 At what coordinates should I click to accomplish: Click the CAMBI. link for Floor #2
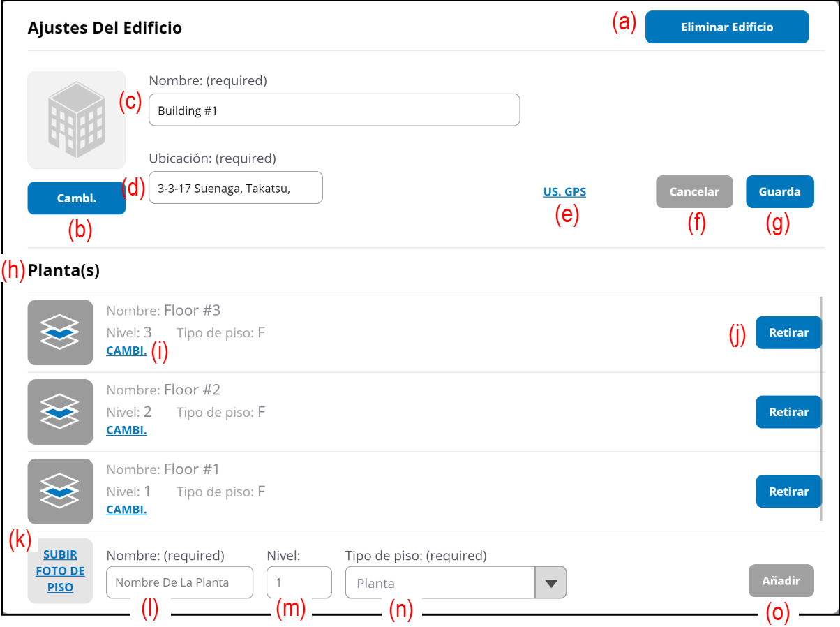[126, 431]
